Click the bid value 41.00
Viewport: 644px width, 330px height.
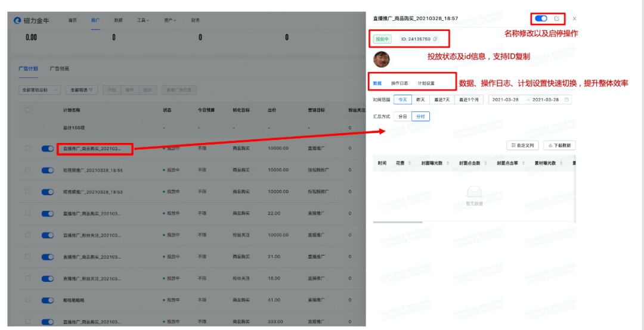(x=274, y=300)
